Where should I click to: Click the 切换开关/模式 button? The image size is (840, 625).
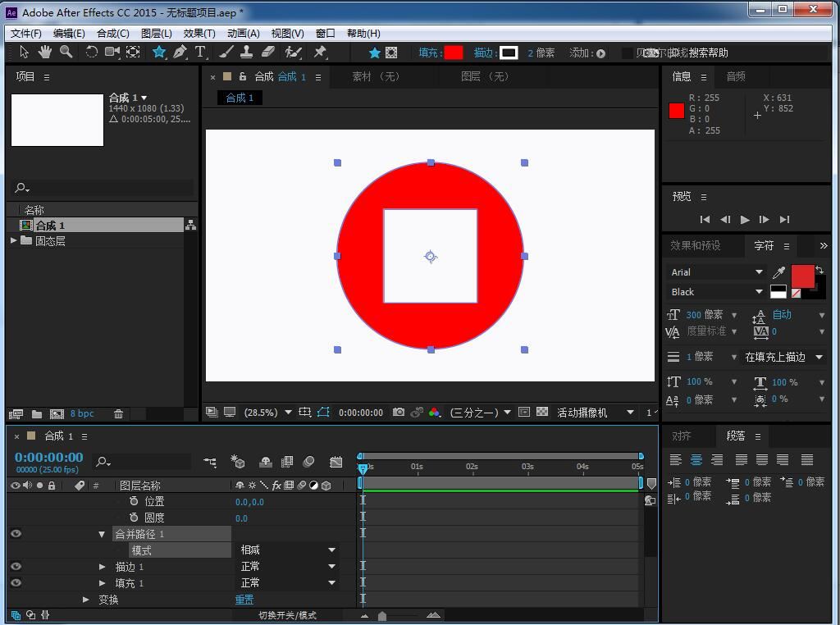click(x=287, y=615)
